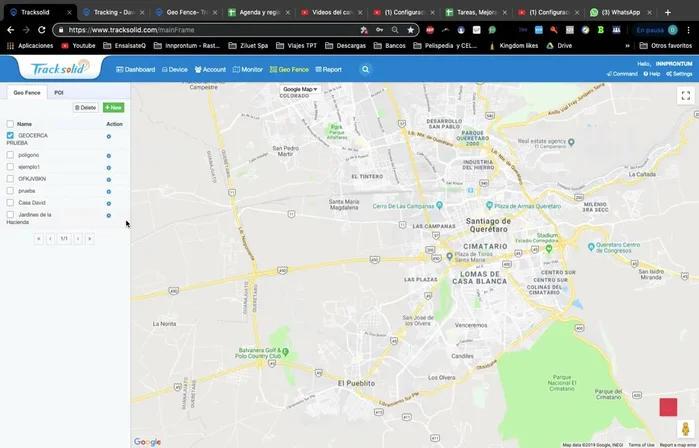
Task: Open the Dashboard menu
Action: click(x=136, y=70)
